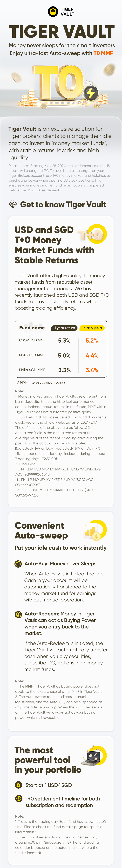The width and height of the screenshot is (122, 868).
Task: Click the 5.2% yield value for CSOP
Action: (92, 341)
